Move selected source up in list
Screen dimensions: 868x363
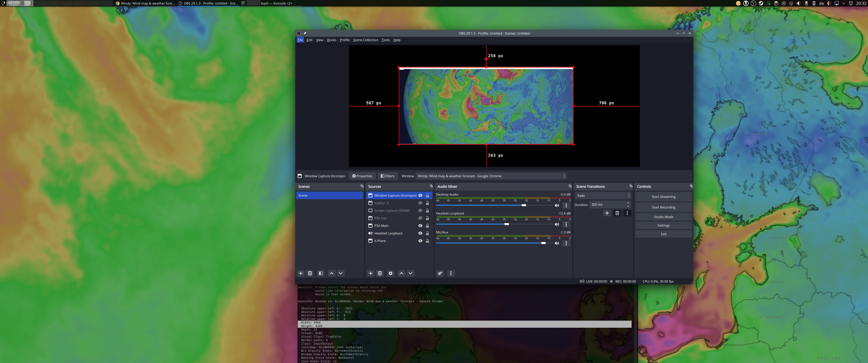[401, 273]
